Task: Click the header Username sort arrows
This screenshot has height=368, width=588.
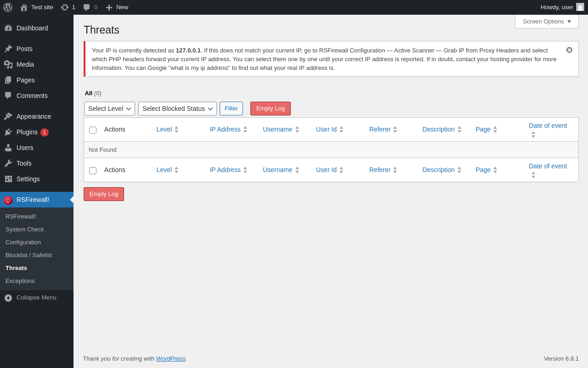Action: tap(297, 130)
